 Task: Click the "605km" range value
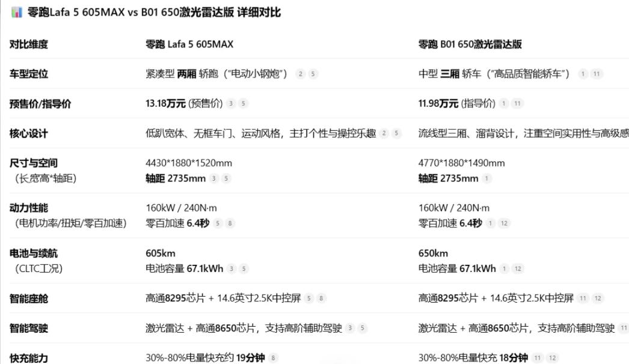pos(161,253)
